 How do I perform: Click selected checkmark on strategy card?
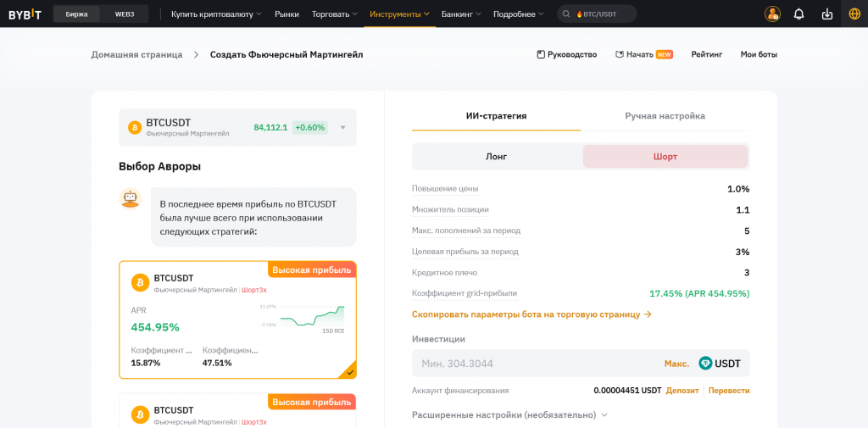click(x=350, y=373)
